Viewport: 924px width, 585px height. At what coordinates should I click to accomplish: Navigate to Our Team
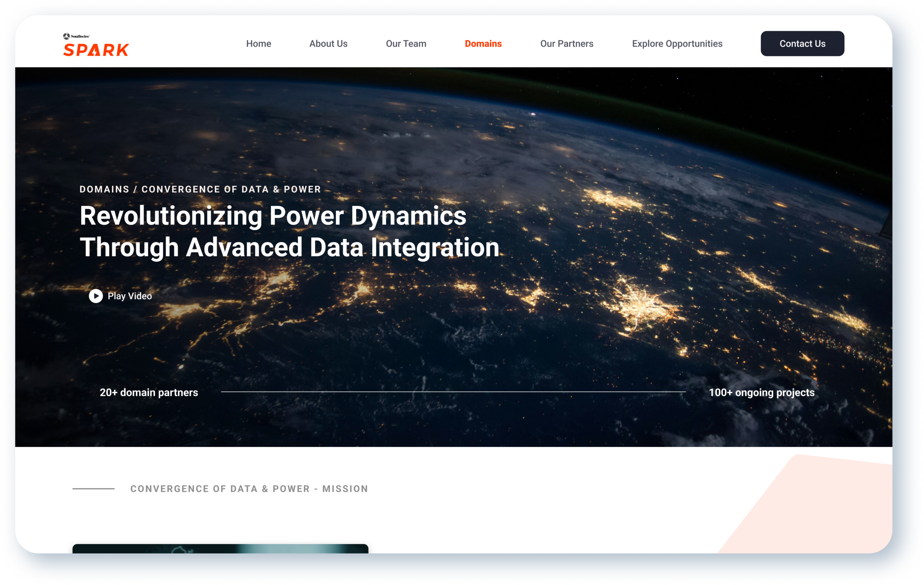coord(406,44)
